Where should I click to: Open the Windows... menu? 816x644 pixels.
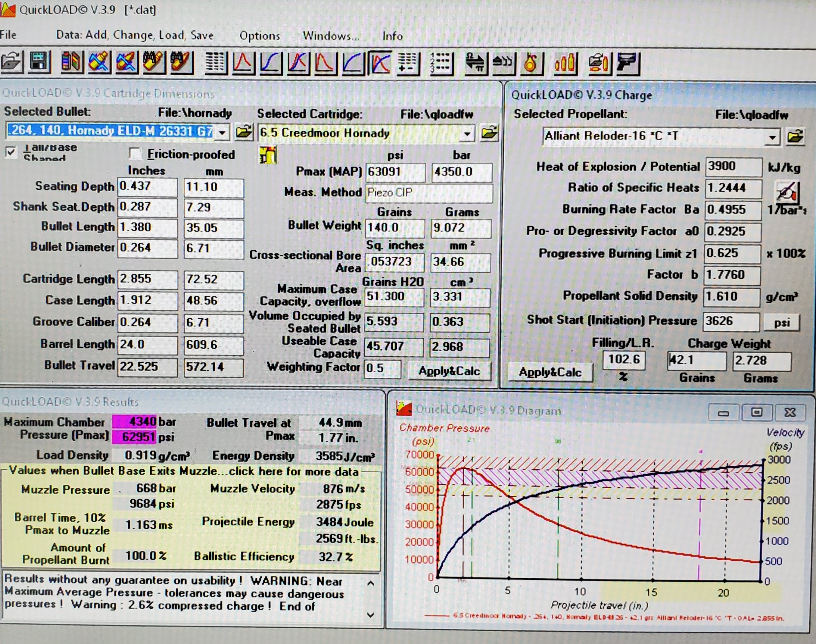(x=331, y=36)
